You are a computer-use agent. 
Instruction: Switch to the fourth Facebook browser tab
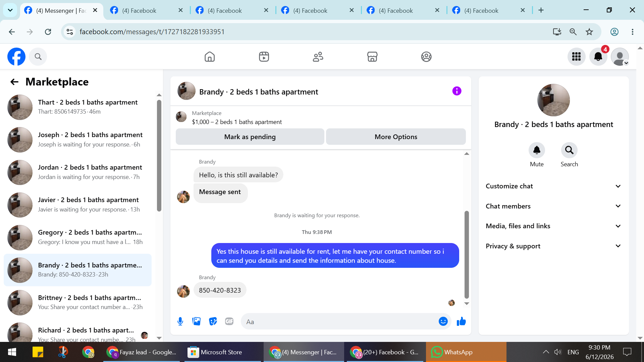319,10
